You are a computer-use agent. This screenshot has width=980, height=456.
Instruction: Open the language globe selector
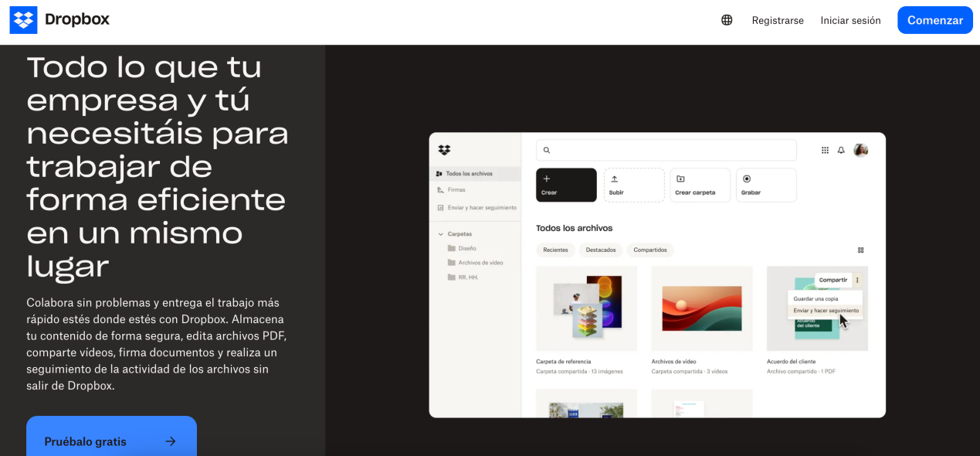[727, 20]
